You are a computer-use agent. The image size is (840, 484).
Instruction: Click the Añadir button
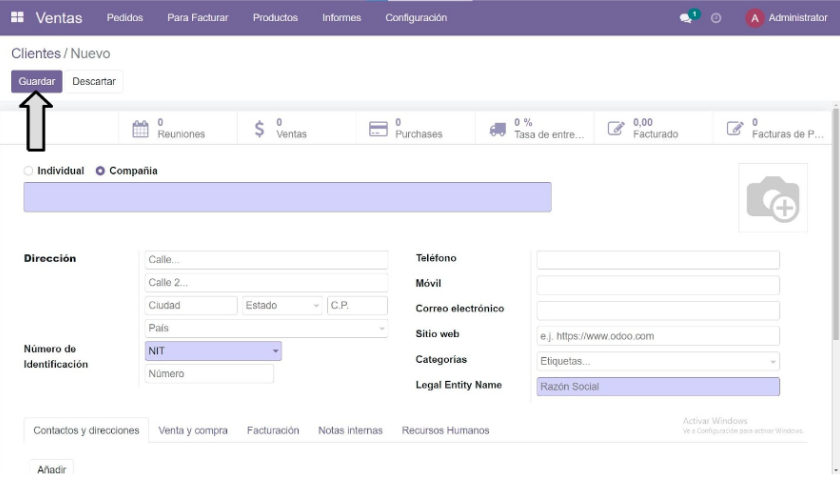(51, 469)
